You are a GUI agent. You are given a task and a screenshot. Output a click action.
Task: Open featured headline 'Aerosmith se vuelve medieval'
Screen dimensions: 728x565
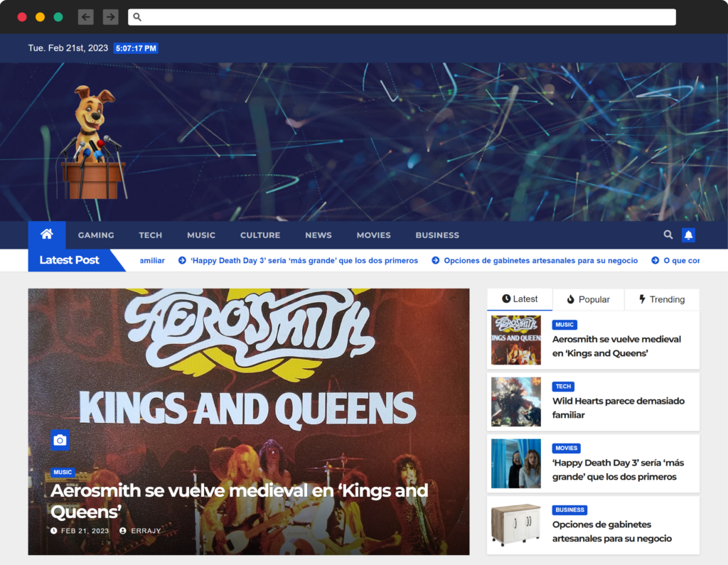239,501
